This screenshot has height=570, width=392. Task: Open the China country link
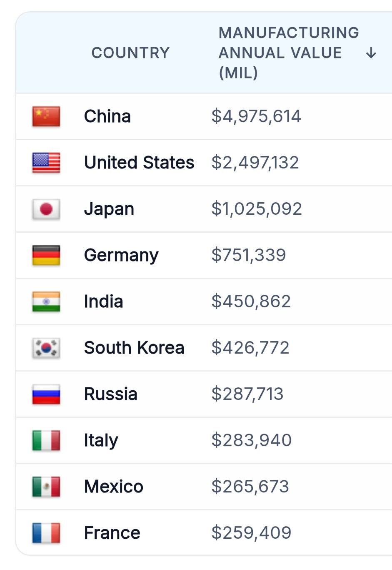pos(107,116)
